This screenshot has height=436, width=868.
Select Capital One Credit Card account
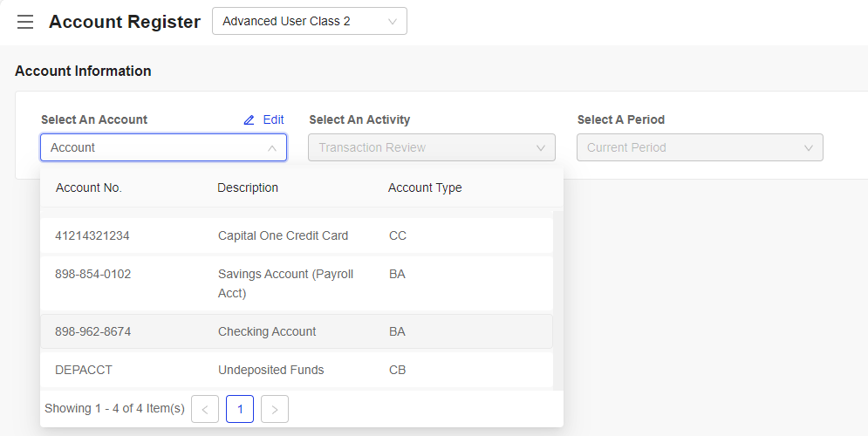(297, 235)
